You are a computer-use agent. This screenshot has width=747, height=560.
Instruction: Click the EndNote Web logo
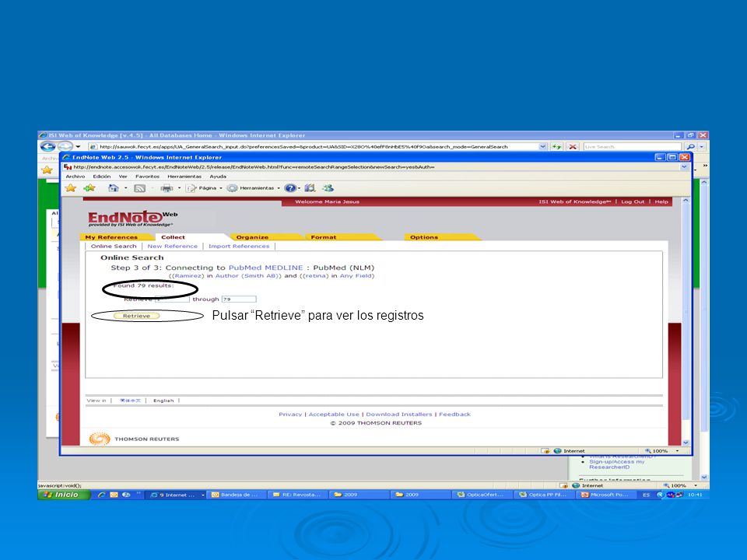[x=132, y=219]
